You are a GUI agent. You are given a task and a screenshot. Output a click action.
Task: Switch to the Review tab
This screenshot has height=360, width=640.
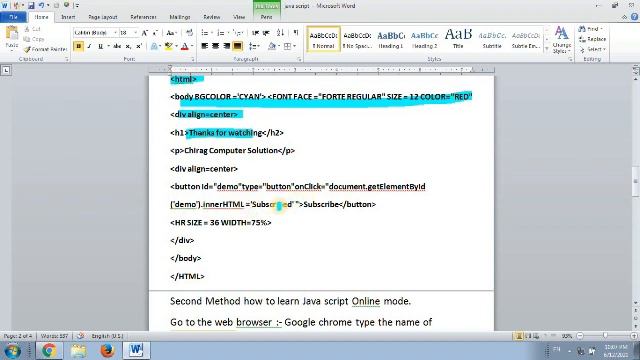click(x=211, y=17)
